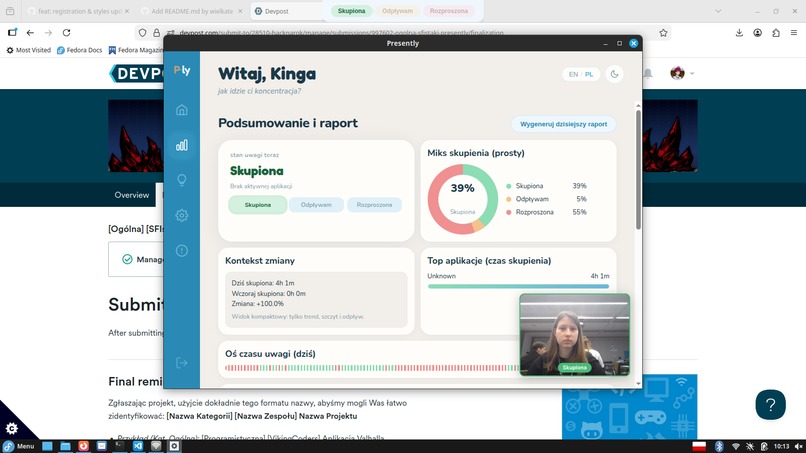Switch language to EN
Viewport: 806px width, 453px height.
click(x=573, y=75)
